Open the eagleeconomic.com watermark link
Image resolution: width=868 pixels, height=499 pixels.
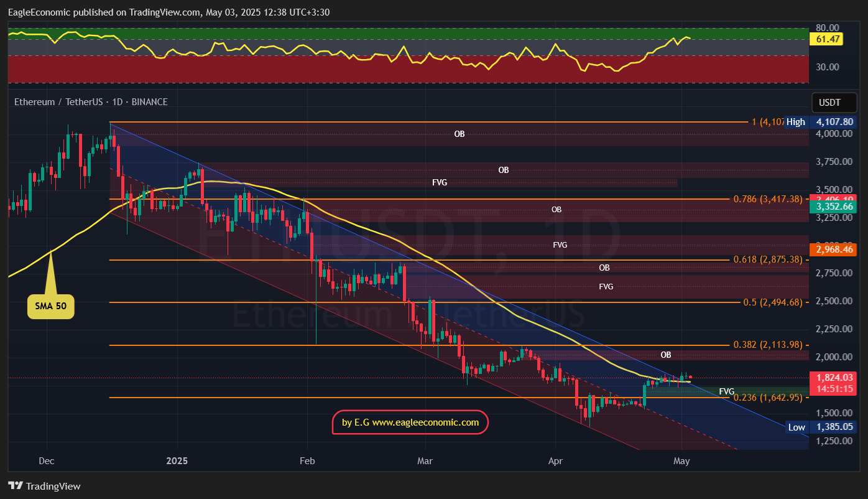tap(410, 422)
